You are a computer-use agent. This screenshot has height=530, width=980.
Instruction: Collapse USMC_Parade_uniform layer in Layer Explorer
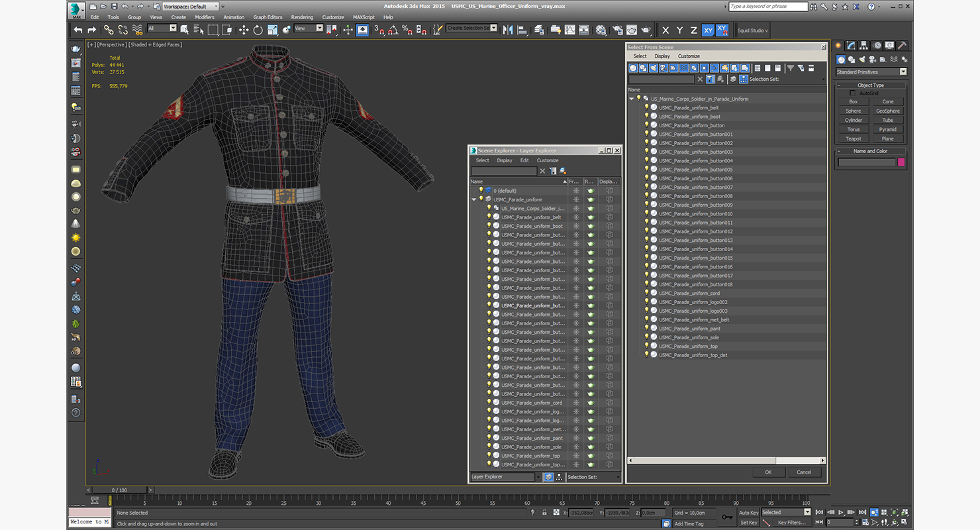click(473, 199)
